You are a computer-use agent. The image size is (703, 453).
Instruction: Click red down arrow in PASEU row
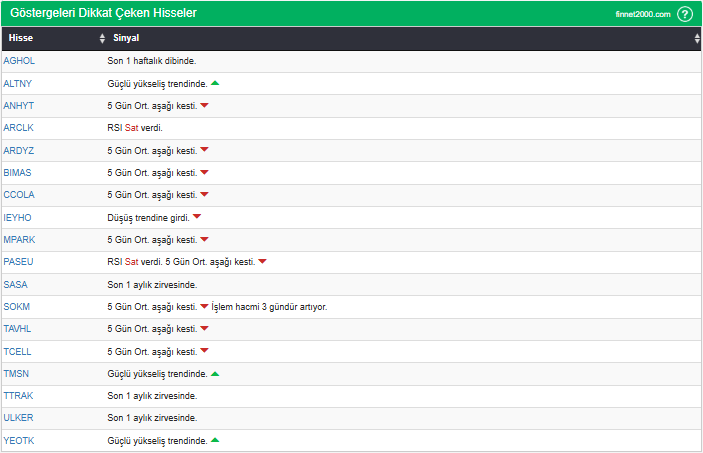(x=262, y=261)
